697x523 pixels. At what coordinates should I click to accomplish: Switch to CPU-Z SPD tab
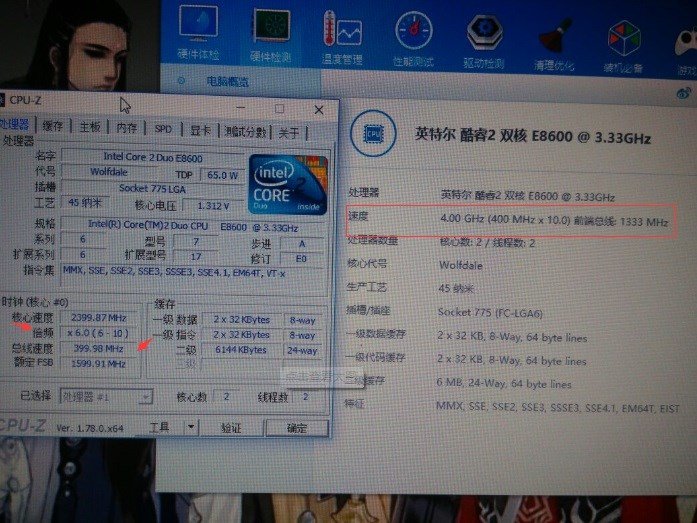(x=163, y=129)
